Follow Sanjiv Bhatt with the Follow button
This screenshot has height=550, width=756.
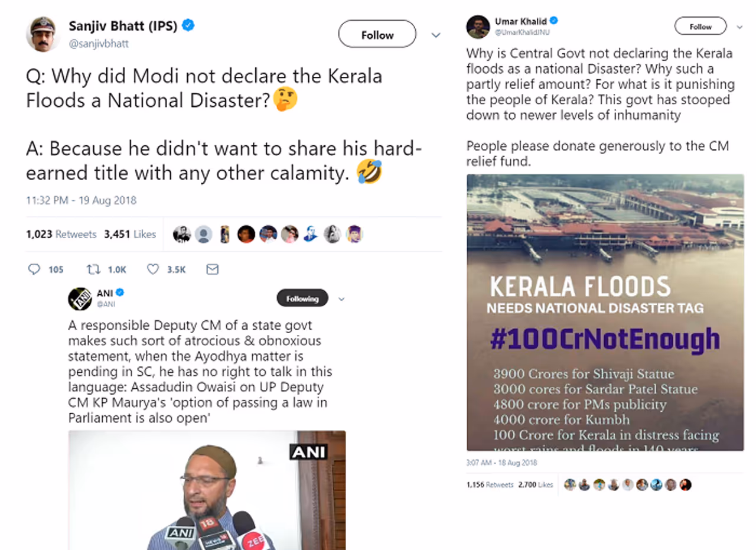tap(377, 35)
